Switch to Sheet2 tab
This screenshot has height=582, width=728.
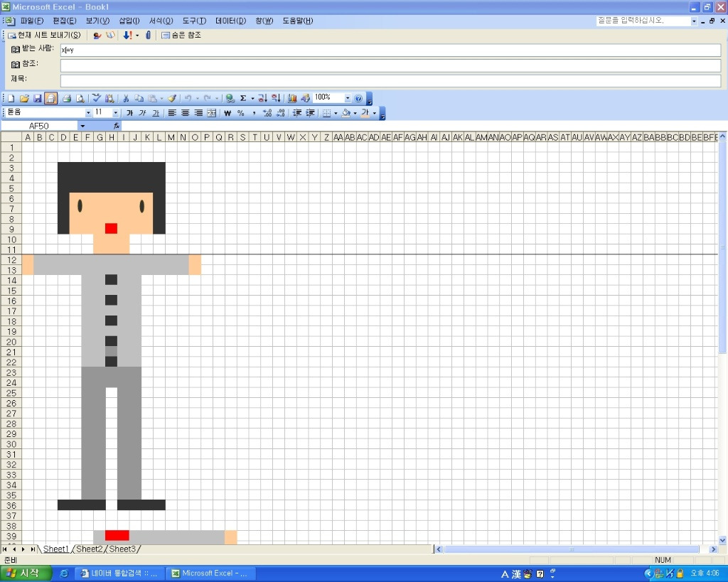pyautogui.click(x=89, y=549)
